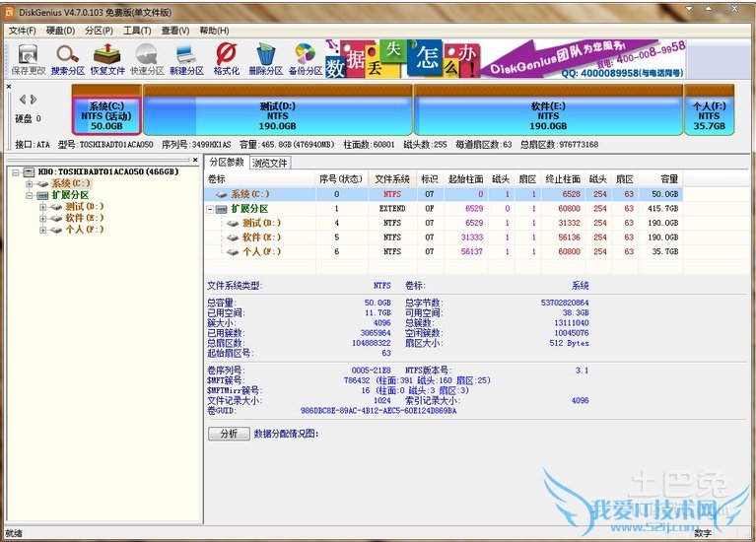Open the 查看(V) menu
This screenshot has height=542, width=756.
[x=175, y=31]
